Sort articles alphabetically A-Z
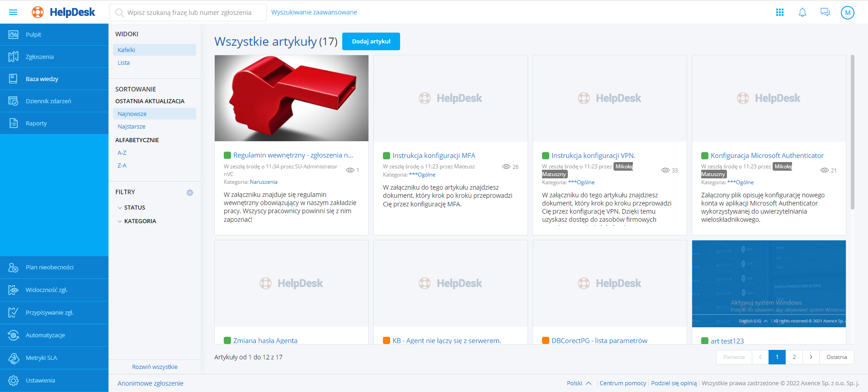The width and height of the screenshot is (868, 392). tap(122, 153)
